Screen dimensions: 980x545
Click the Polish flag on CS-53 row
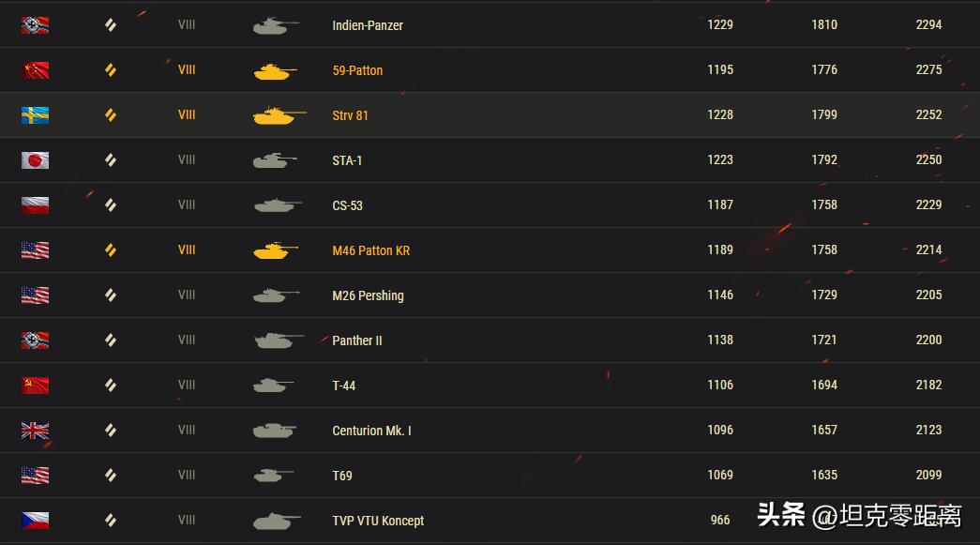pyautogui.click(x=36, y=205)
